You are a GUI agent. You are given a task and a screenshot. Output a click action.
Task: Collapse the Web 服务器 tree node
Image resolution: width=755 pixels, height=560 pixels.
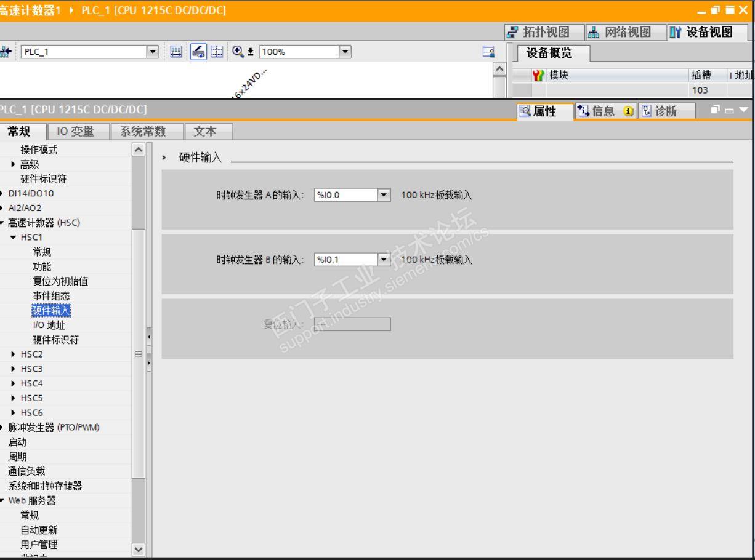coord(2,500)
